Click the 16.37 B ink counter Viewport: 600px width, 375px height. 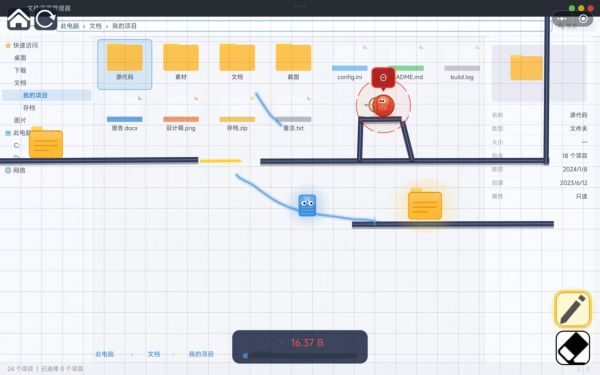point(307,342)
